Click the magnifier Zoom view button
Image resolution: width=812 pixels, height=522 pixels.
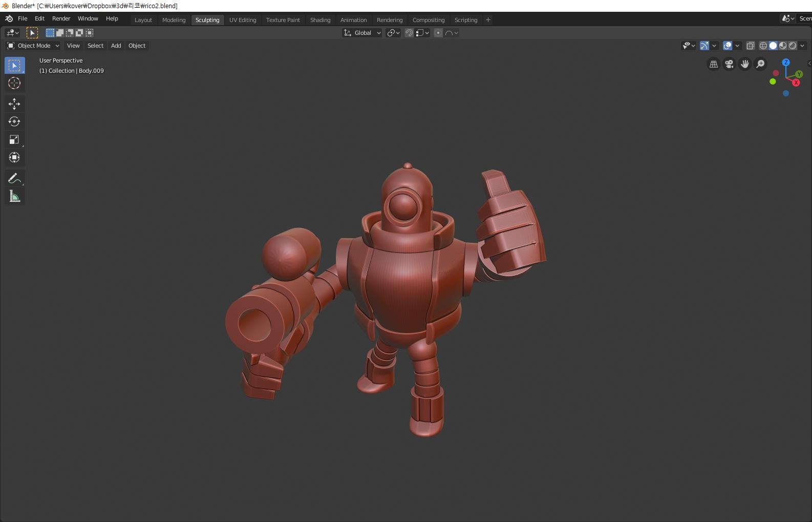[761, 64]
